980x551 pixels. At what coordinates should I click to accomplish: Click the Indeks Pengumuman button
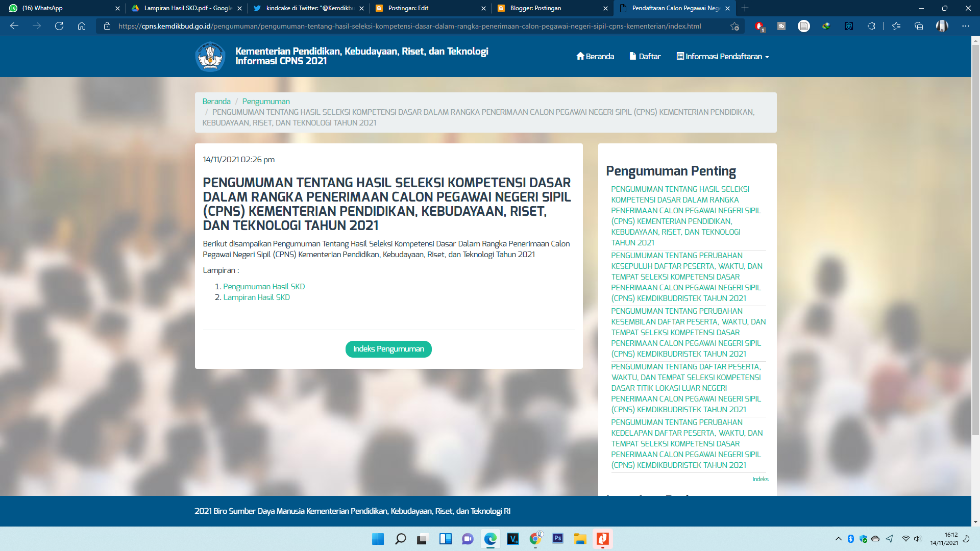(x=388, y=349)
